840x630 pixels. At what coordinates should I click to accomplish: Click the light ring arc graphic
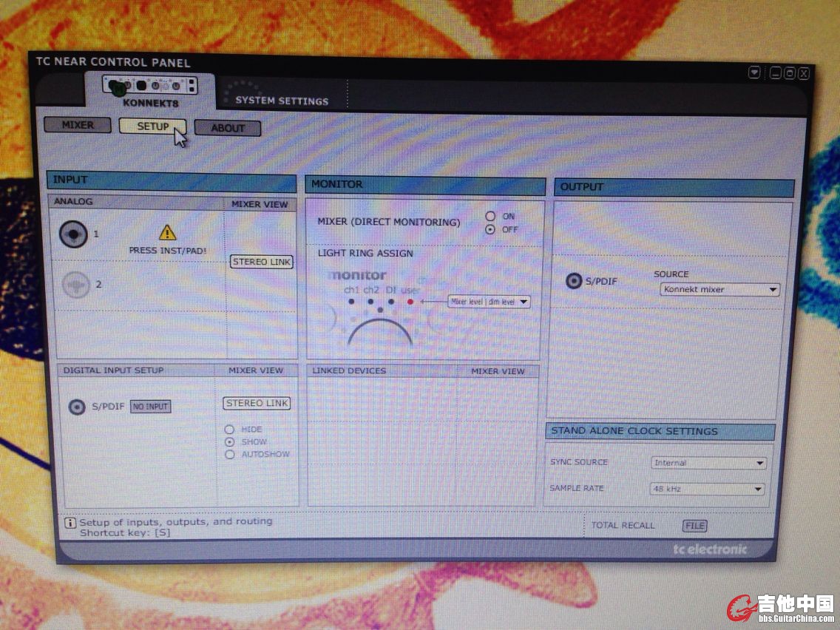click(380, 332)
